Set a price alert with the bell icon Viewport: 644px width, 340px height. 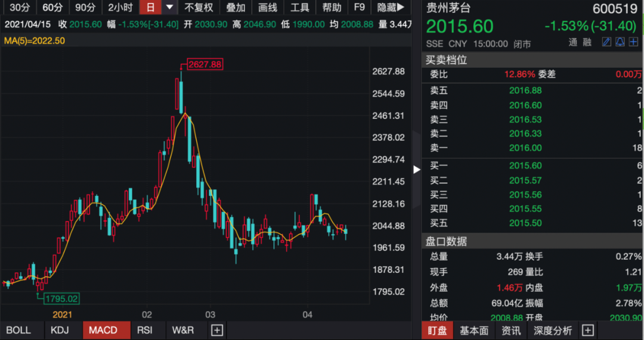click(620, 42)
